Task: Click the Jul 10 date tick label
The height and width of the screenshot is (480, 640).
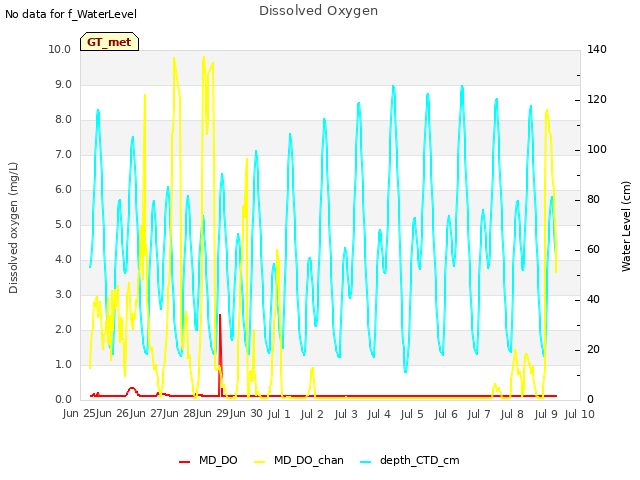Action: point(579,414)
